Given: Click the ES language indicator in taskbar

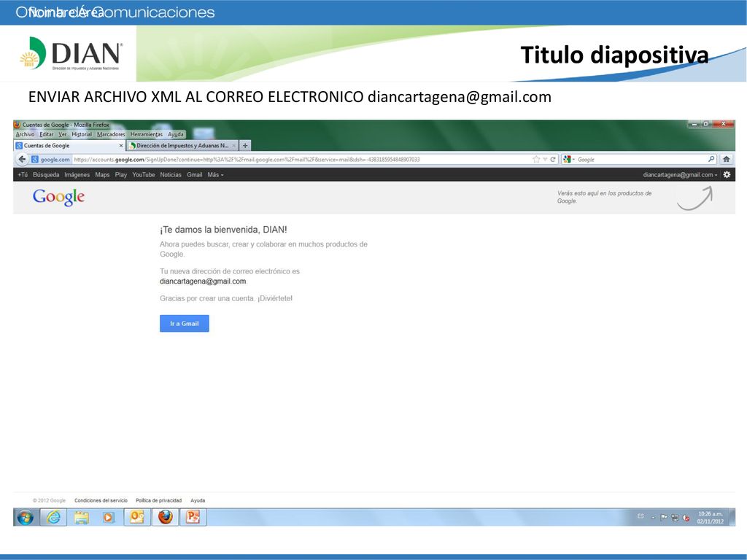Looking at the screenshot, I should coord(640,516).
